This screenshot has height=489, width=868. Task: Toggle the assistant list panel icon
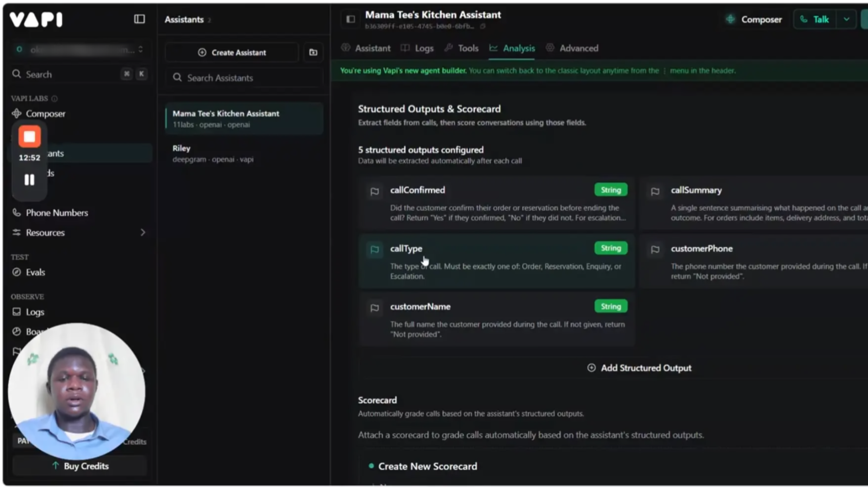coord(351,19)
